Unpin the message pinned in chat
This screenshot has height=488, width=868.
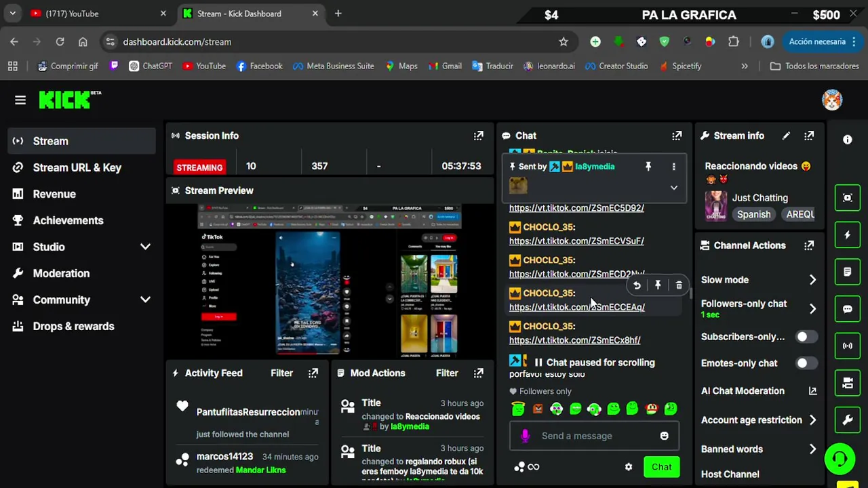coord(648,166)
